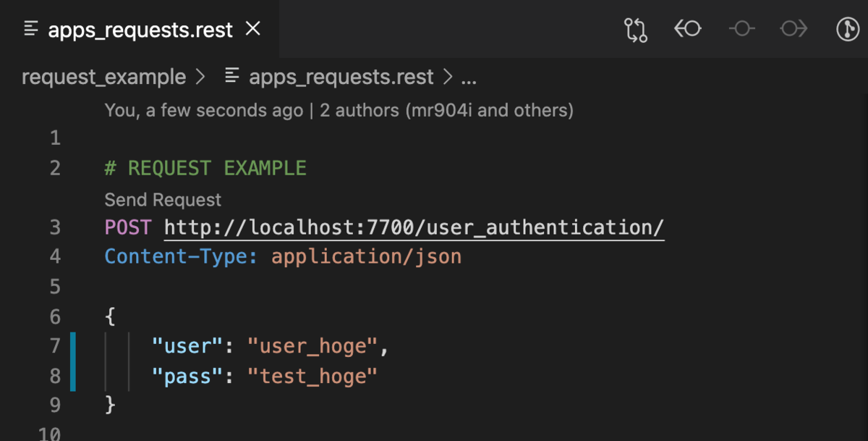Click the closing brace on line 9
The width and height of the screenshot is (868, 441).
tap(110, 405)
